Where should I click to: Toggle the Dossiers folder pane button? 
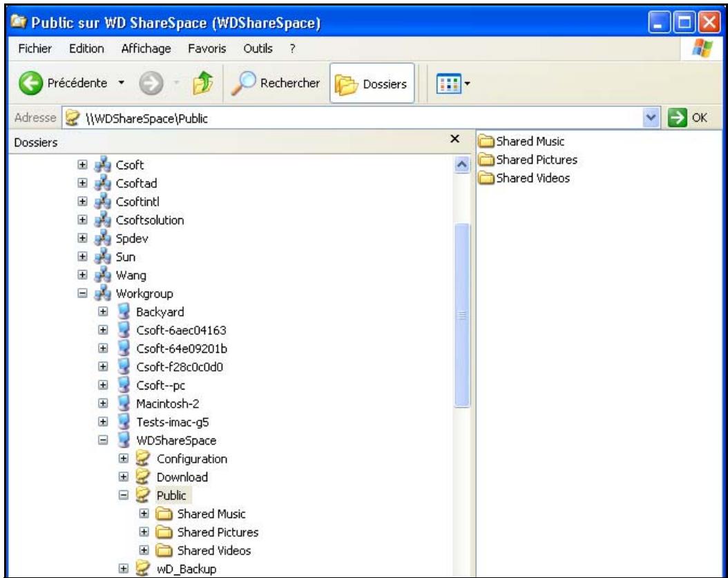(x=372, y=84)
